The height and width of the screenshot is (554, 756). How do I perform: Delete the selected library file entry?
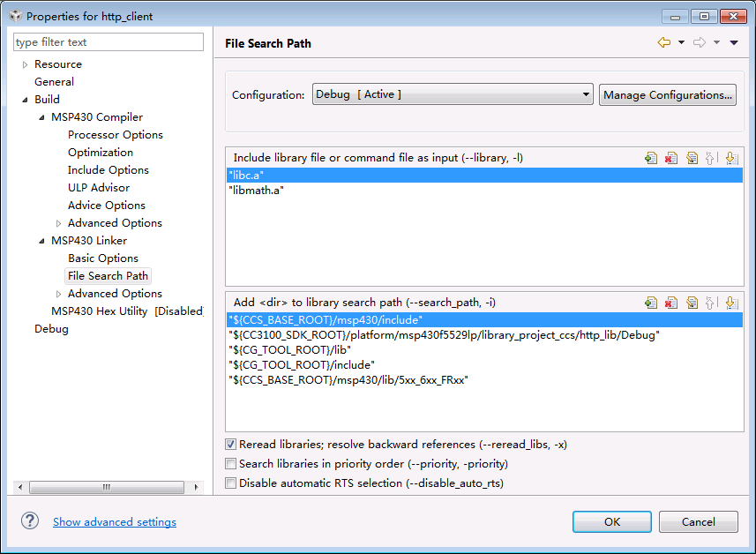(671, 158)
